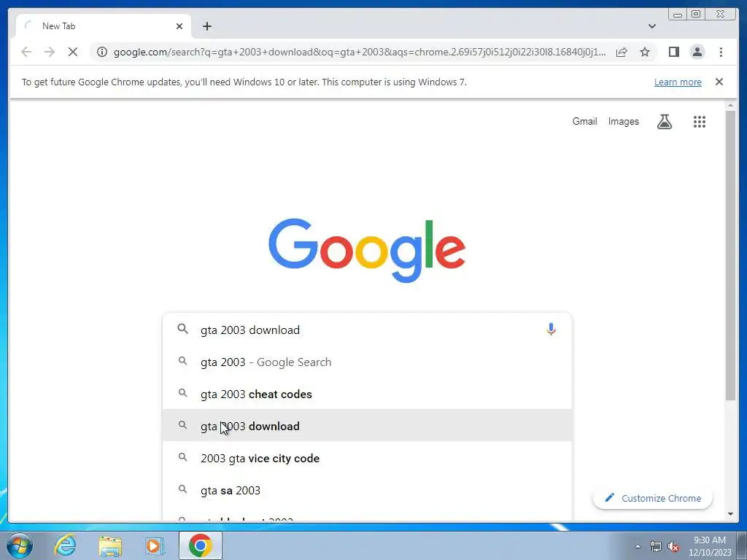747x560 pixels.
Task: Stop loading the page
Action: (73, 52)
